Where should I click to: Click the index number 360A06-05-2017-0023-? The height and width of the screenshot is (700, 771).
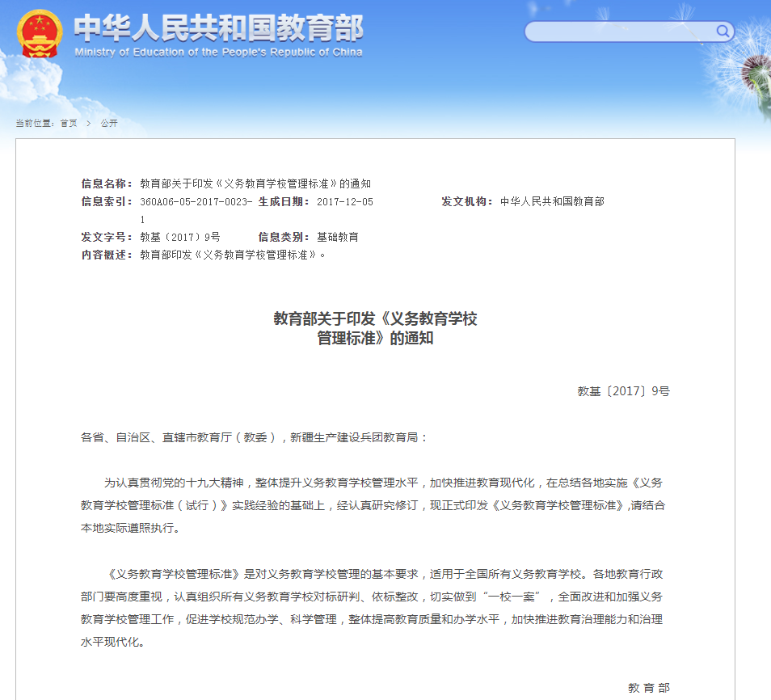pos(196,202)
